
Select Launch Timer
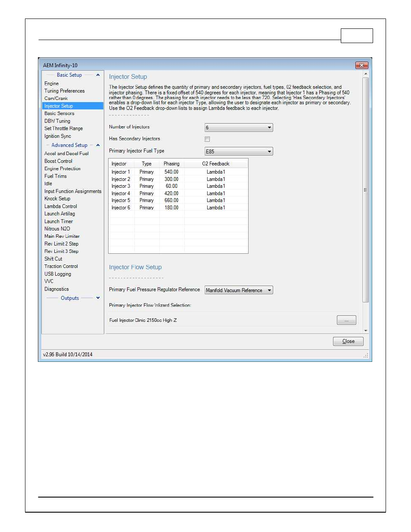click(x=59, y=221)
